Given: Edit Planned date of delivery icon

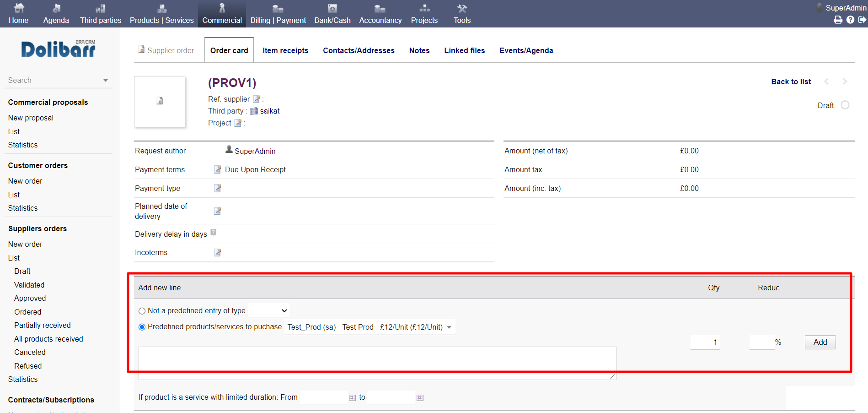Looking at the screenshot, I should 218,211.
